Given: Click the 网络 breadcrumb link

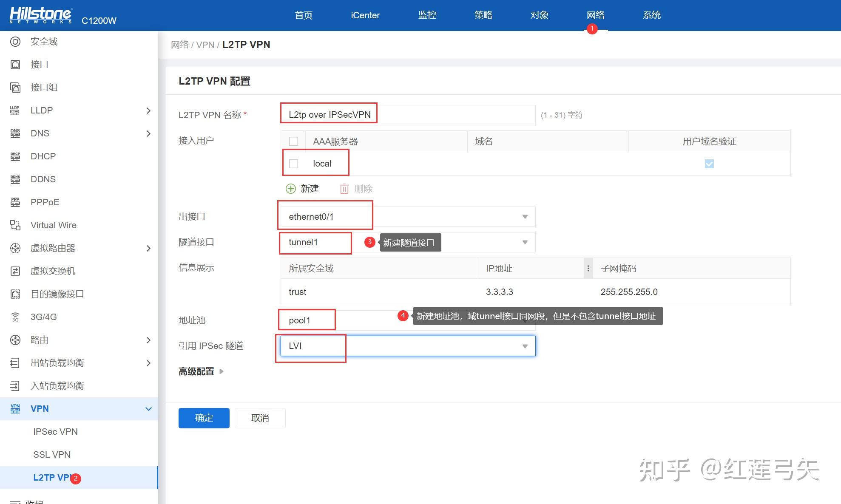Looking at the screenshot, I should 180,45.
